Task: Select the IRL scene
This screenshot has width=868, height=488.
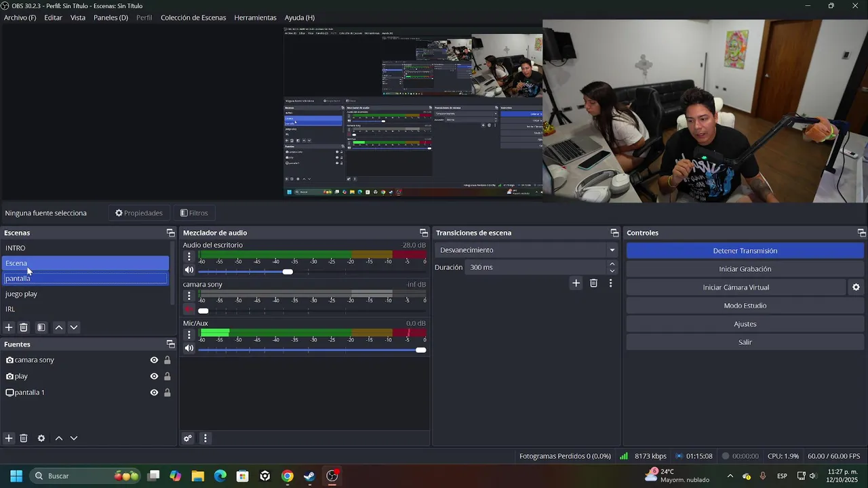Action: point(86,309)
